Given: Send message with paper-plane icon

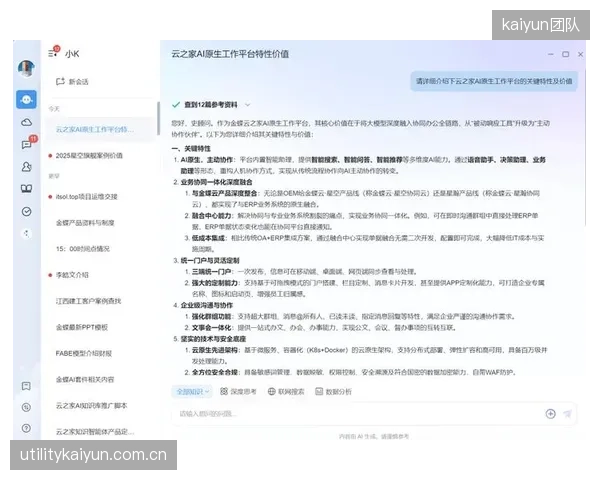Looking at the screenshot, I should pyautogui.click(x=567, y=414).
